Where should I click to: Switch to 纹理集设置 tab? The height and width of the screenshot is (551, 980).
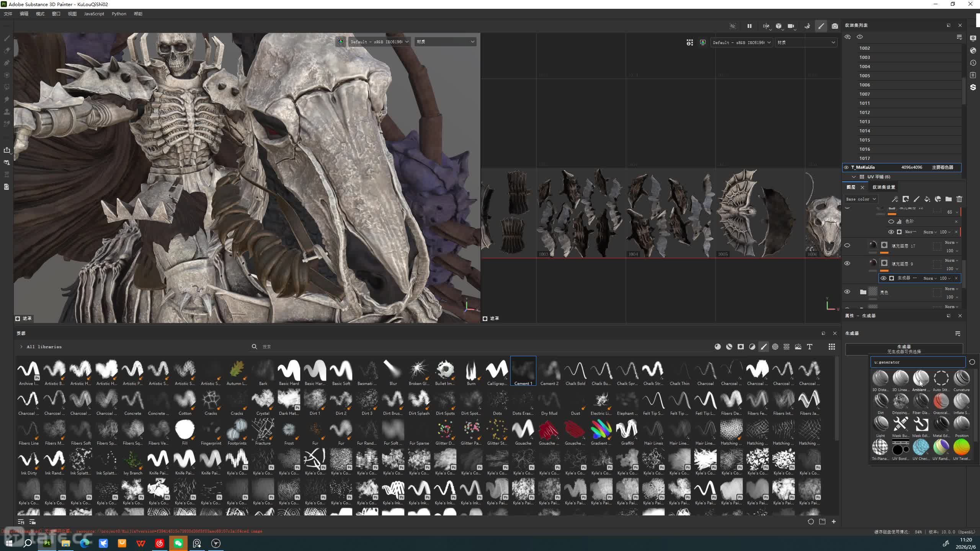pyautogui.click(x=884, y=187)
